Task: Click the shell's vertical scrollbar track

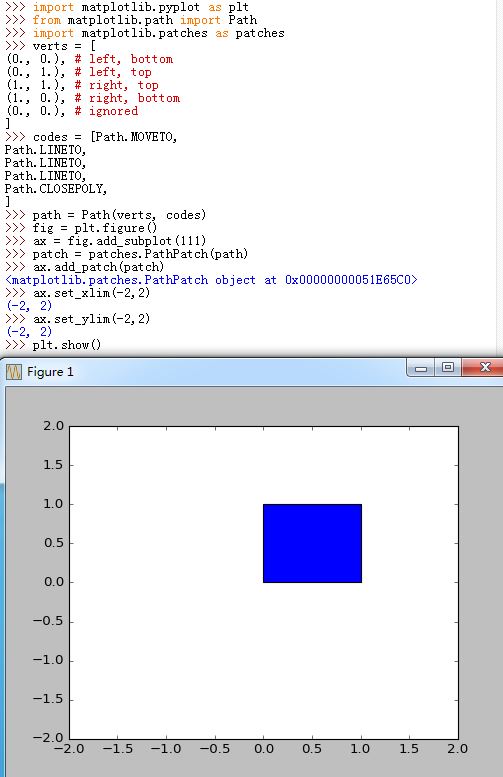Action: click(500, 178)
